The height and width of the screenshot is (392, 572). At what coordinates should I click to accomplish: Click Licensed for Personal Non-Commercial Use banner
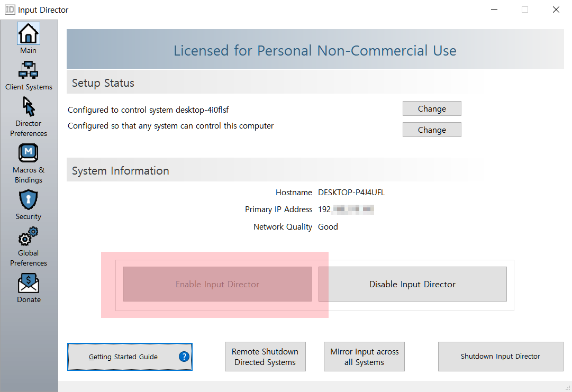click(315, 49)
